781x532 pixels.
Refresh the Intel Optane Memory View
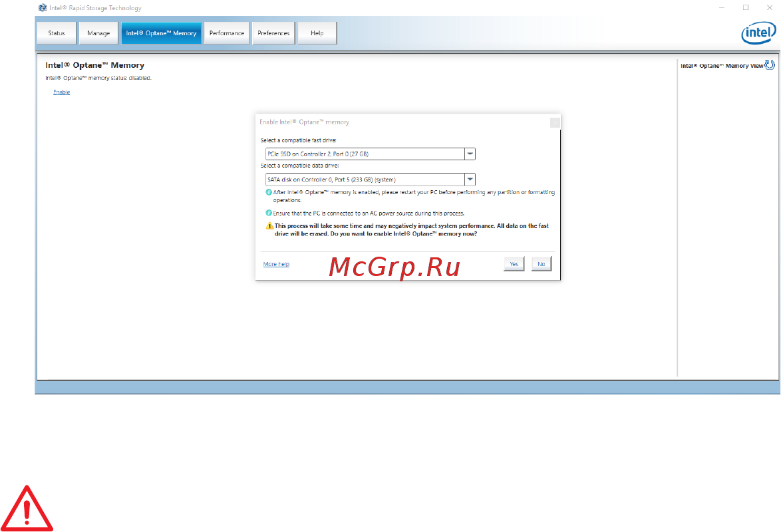click(770, 65)
